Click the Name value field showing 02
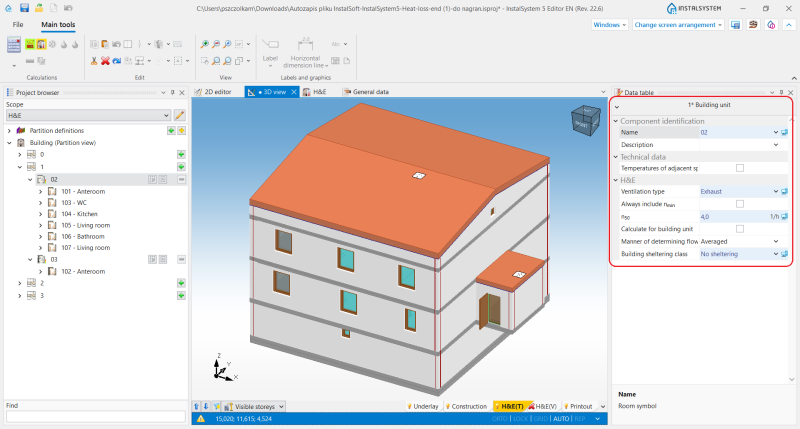This screenshot has width=800, height=429. [x=736, y=133]
